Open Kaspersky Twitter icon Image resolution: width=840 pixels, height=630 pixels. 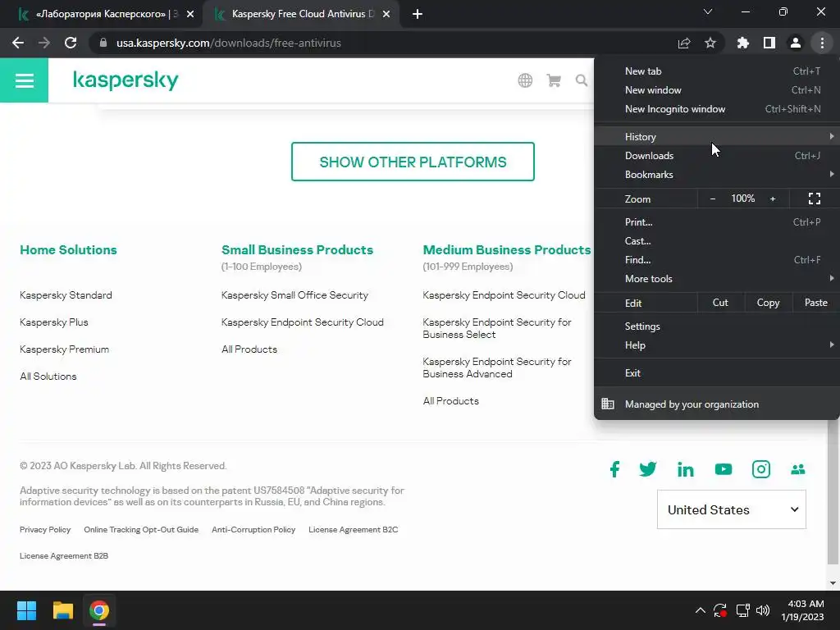648,469
